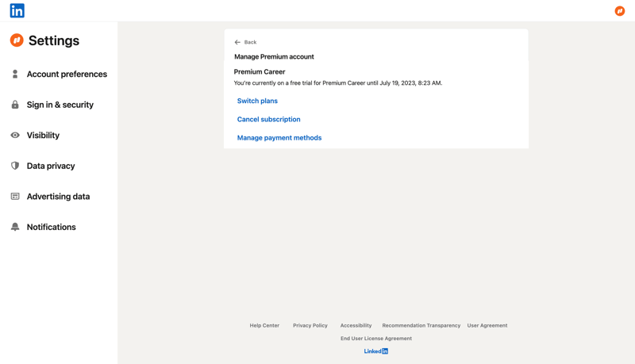
Task: Go to Sign in & security settings
Action: [x=60, y=105]
